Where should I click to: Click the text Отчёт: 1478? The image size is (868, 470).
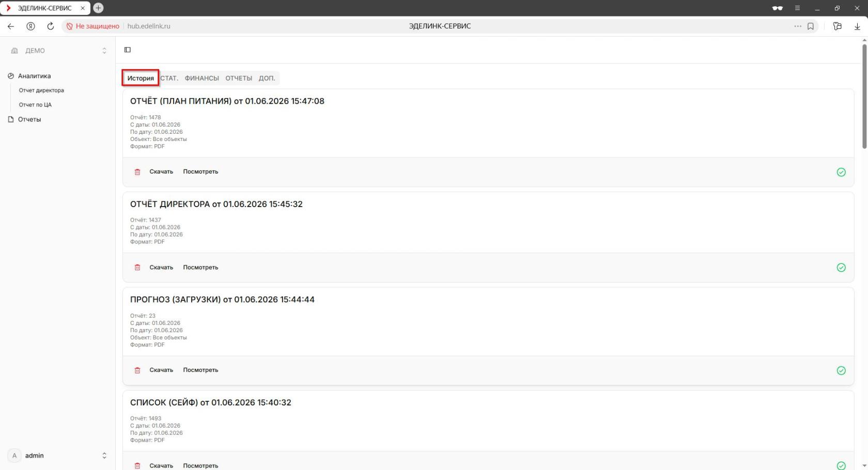(x=146, y=117)
